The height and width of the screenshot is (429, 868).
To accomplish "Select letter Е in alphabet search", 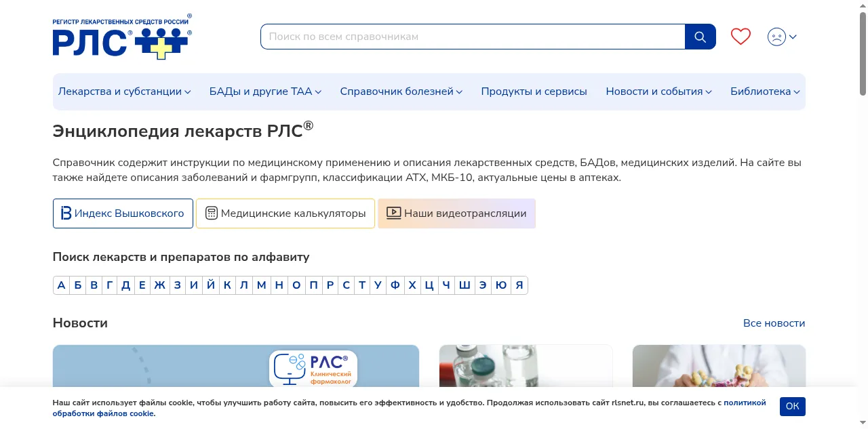I will (142, 285).
